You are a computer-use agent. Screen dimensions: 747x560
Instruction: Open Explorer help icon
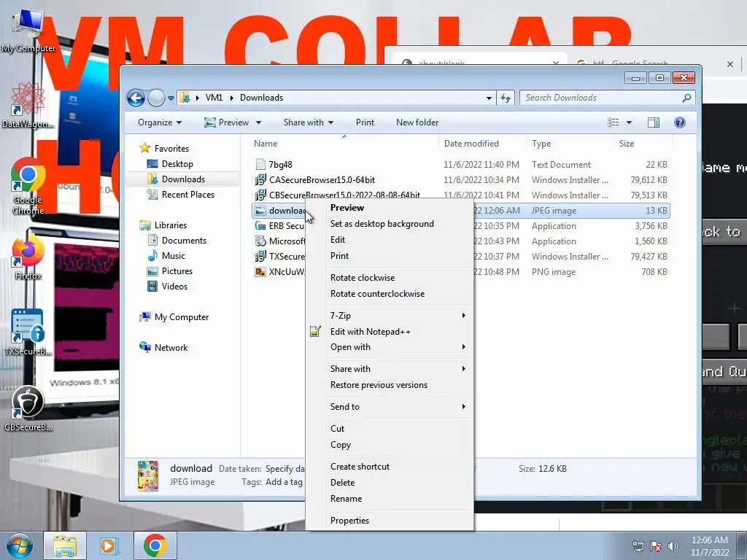[x=680, y=122]
